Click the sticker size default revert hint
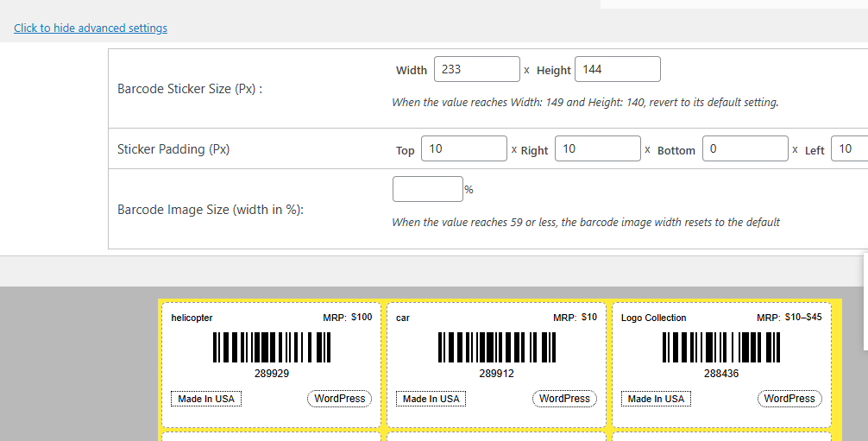Viewport: 868px width, 441px height. tap(585, 102)
